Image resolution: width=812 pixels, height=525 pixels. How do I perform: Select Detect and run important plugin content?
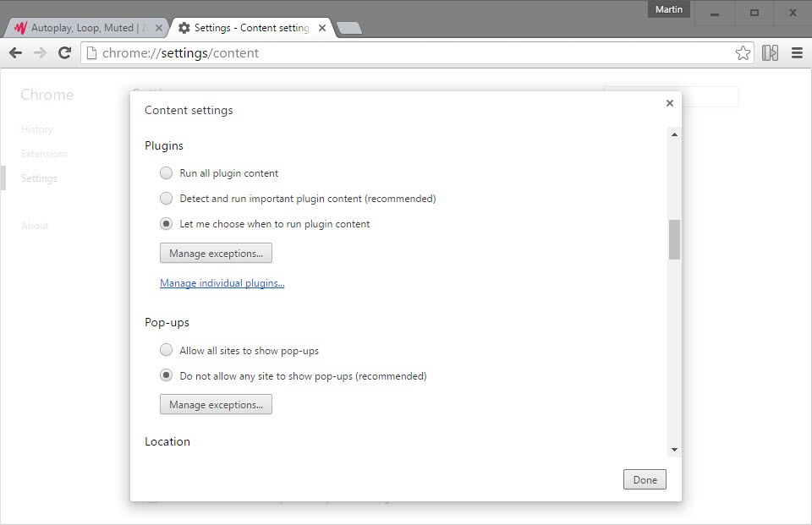(167, 199)
